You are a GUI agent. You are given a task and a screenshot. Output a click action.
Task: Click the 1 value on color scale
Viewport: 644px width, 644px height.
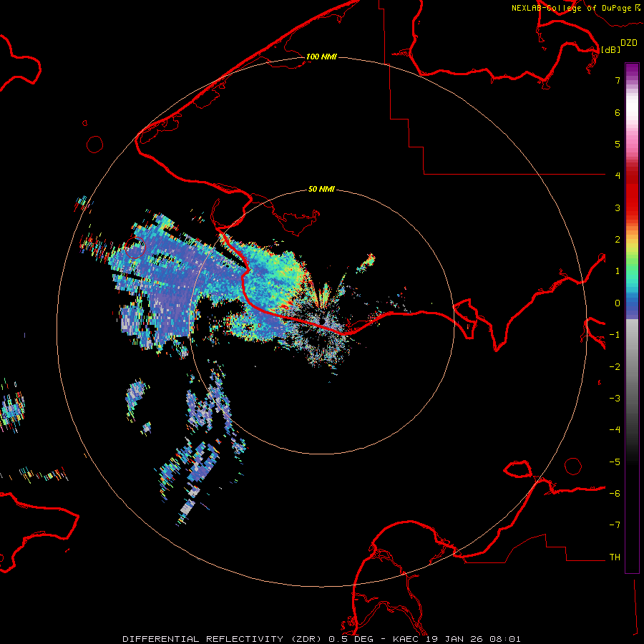[x=618, y=271]
